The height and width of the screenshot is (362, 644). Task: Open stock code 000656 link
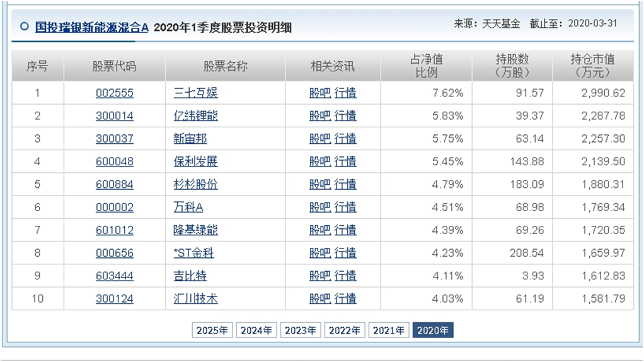click(115, 253)
